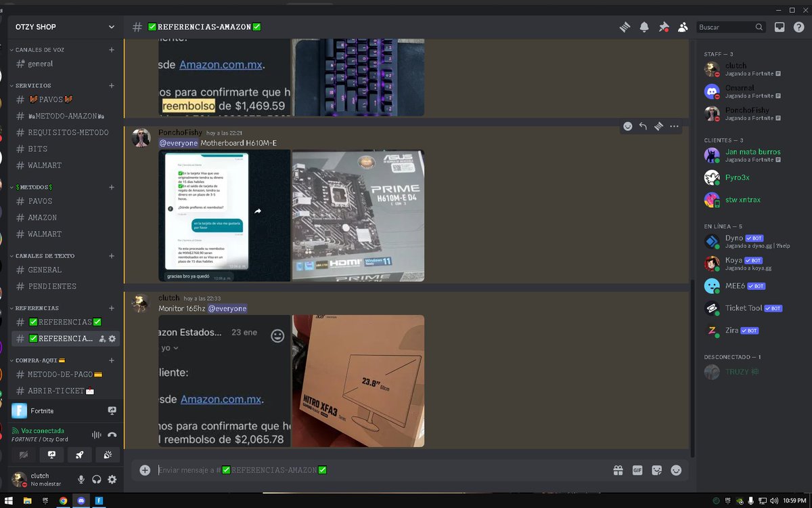Share your screen button in voice panel
This screenshot has width=812, height=508.
pyautogui.click(x=51, y=455)
